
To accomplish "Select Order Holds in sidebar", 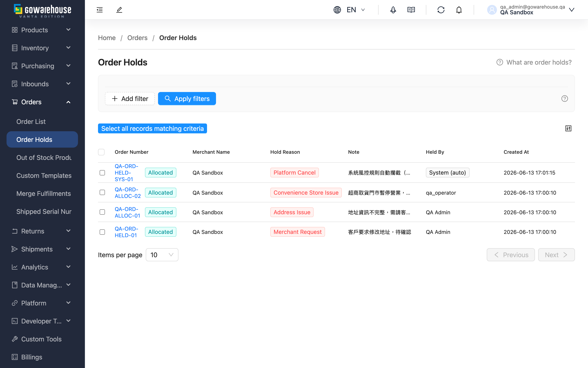I will pyautogui.click(x=42, y=139).
